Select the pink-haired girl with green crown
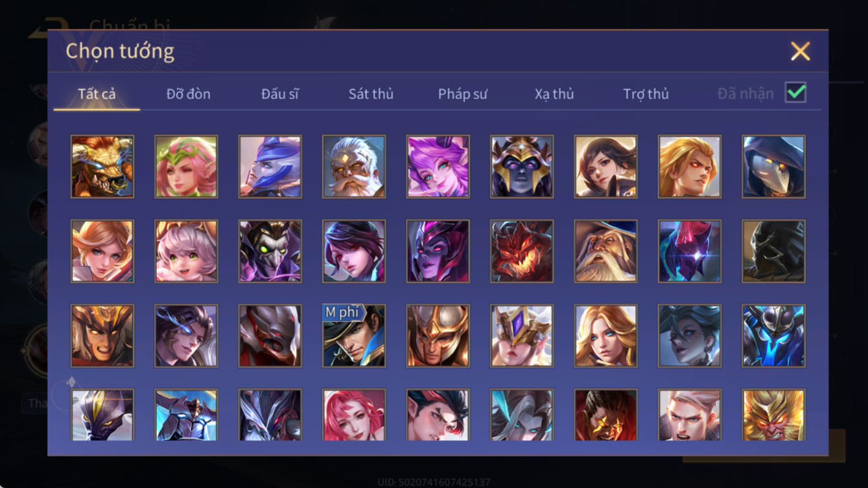868x488 pixels. click(186, 167)
